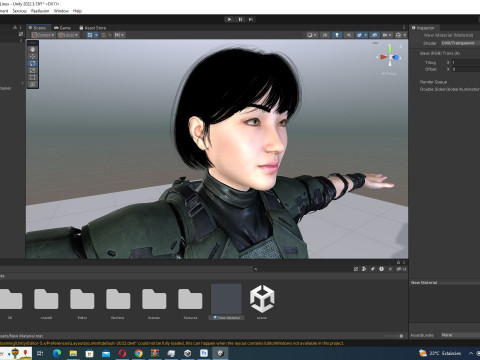
Task: Click the Offset X input field
Action: [466, 69]
